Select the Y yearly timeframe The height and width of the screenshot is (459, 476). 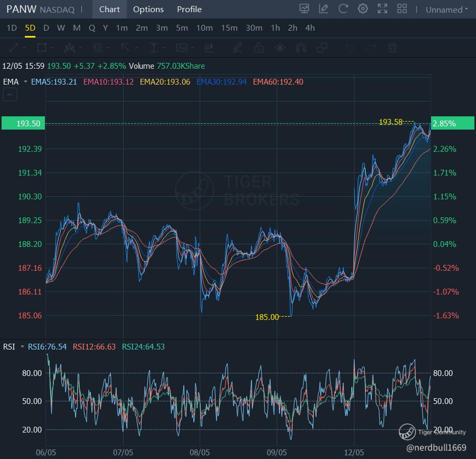click(x=105, y=28)
